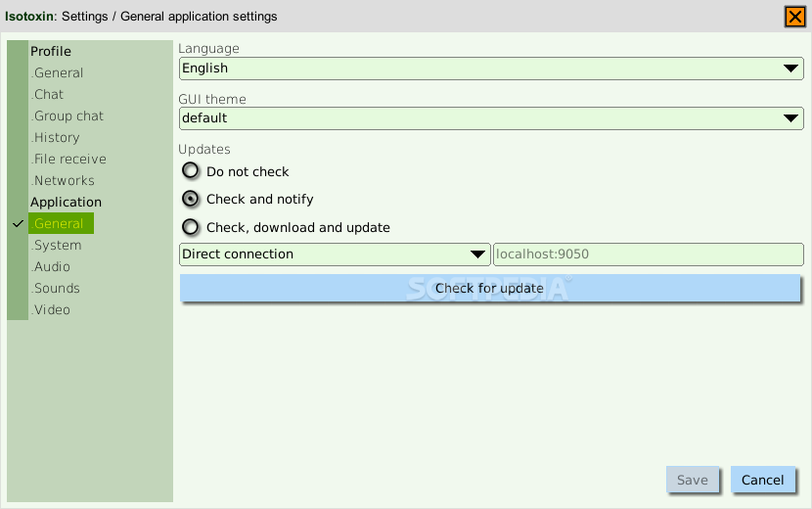Screen dimensions: 812x509
Task: Go to Audio settings
Action: click(51, 267)
